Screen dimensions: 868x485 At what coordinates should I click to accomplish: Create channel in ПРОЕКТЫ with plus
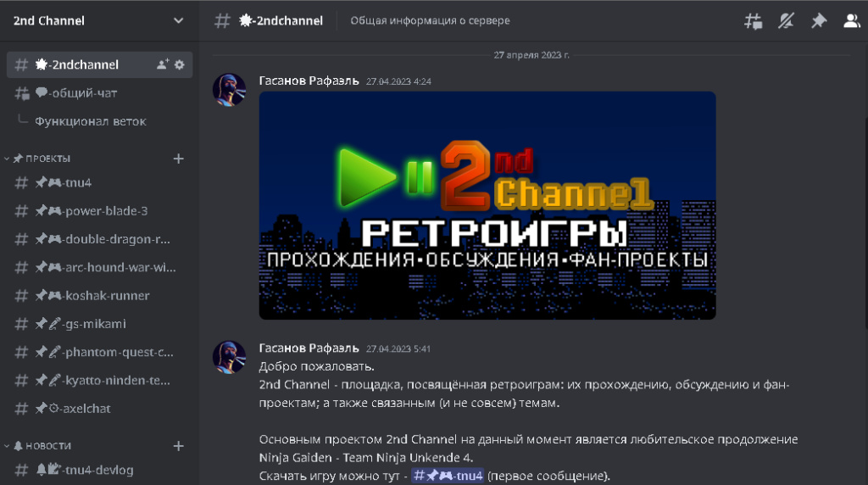178,159
